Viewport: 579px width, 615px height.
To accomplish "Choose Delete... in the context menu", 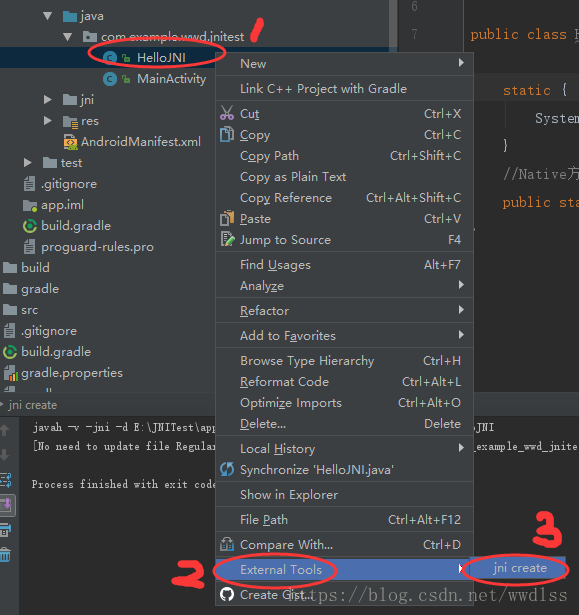I will (x=344, y=424).
